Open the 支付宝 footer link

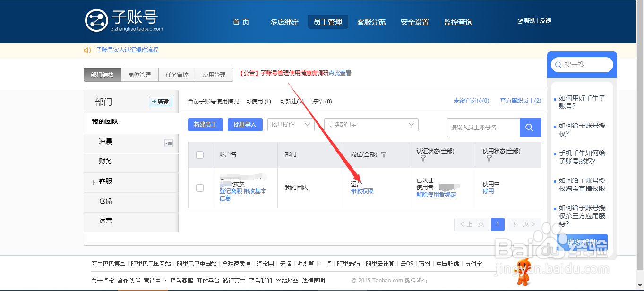point(473,264)
